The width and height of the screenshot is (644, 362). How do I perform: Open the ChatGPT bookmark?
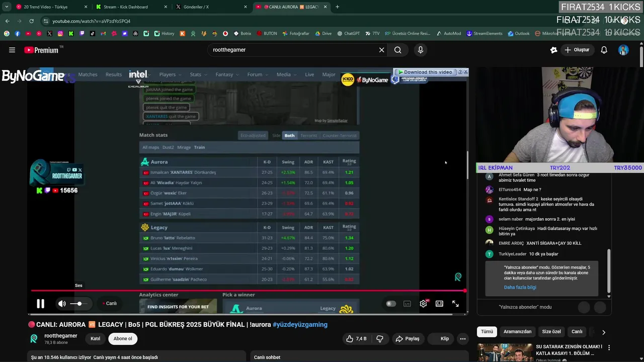point(348,34)
